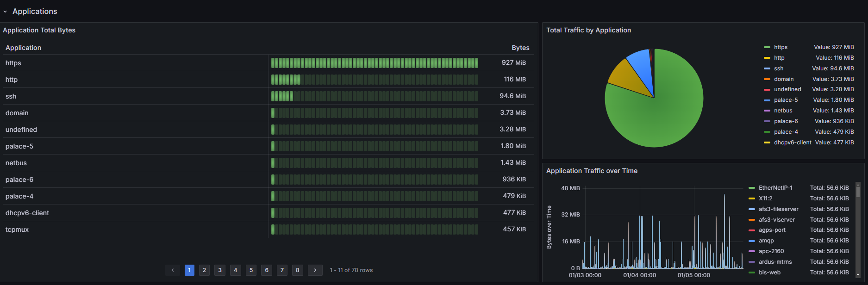Collapse the Applications row chevron
The width and height of the screenshot is (868, 285).
[5, 12]
